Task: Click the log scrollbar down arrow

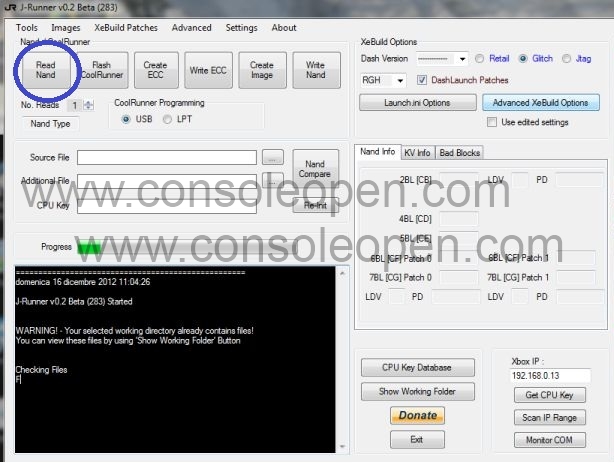Action: pos(343,447)
